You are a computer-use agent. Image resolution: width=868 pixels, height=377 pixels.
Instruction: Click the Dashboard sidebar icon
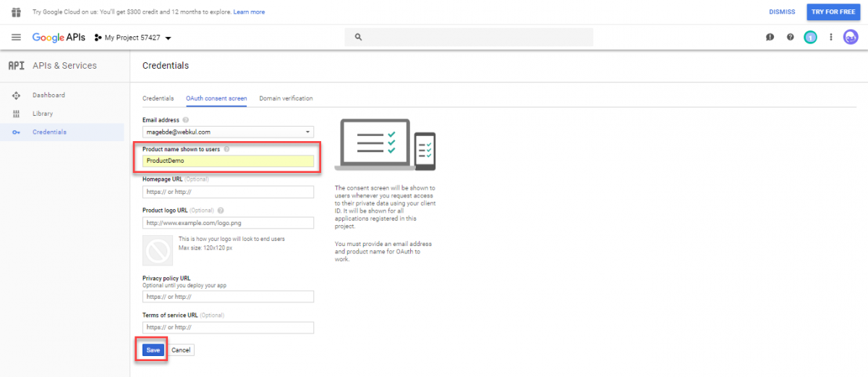click(17, 96)
